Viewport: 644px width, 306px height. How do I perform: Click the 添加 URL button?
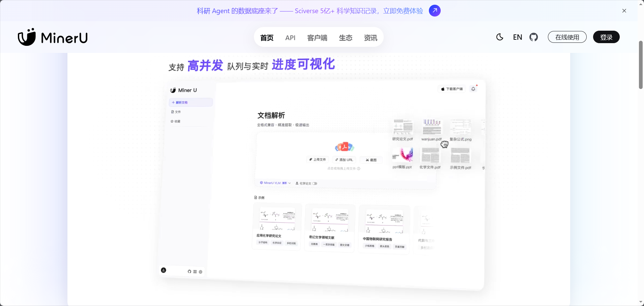pyautogui.click(x=344, y=160)
